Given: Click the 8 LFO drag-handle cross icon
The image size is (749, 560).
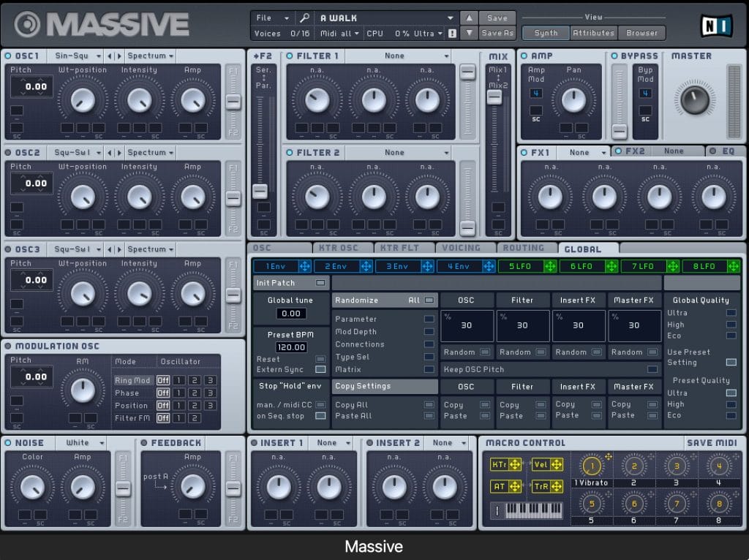Looking at the screenshot, I should coord(734,266).
